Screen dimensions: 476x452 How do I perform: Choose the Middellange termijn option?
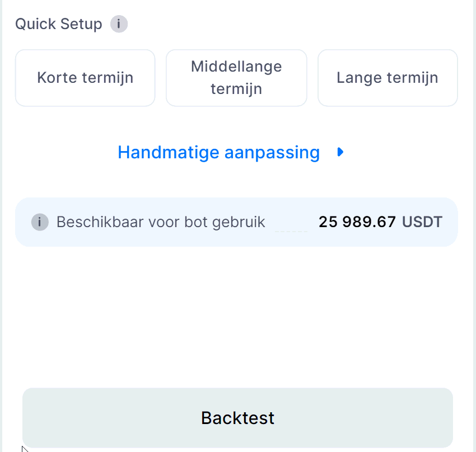[236, 78]
